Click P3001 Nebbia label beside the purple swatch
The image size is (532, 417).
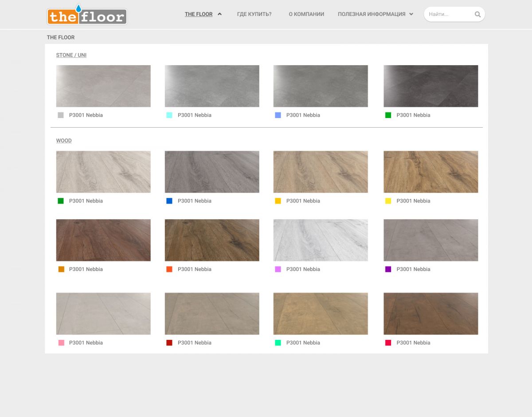(x=414, y=269)
